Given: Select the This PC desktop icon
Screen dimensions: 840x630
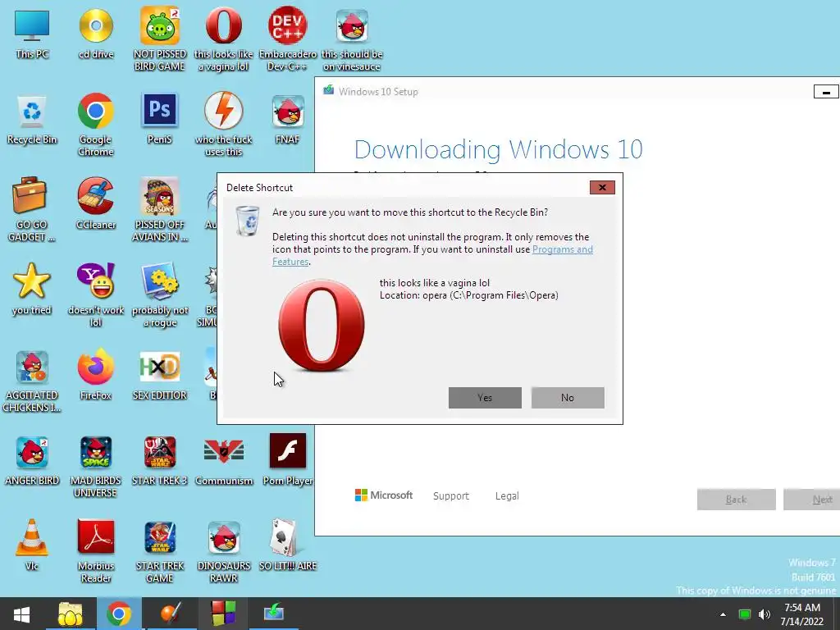Looking at the screenshot, I should coord(32,33).
